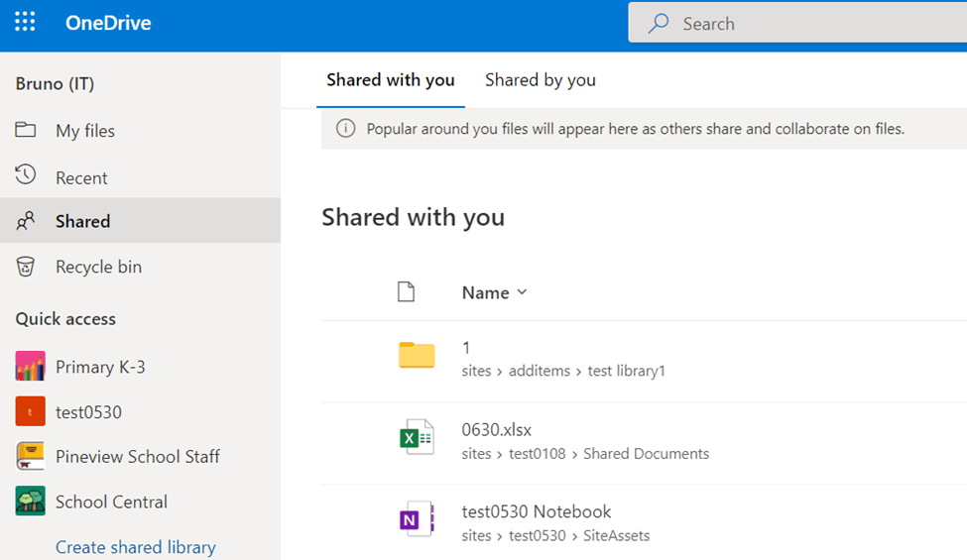Click the red test0530 site icon
967x560 pixels.
point(31,411)
